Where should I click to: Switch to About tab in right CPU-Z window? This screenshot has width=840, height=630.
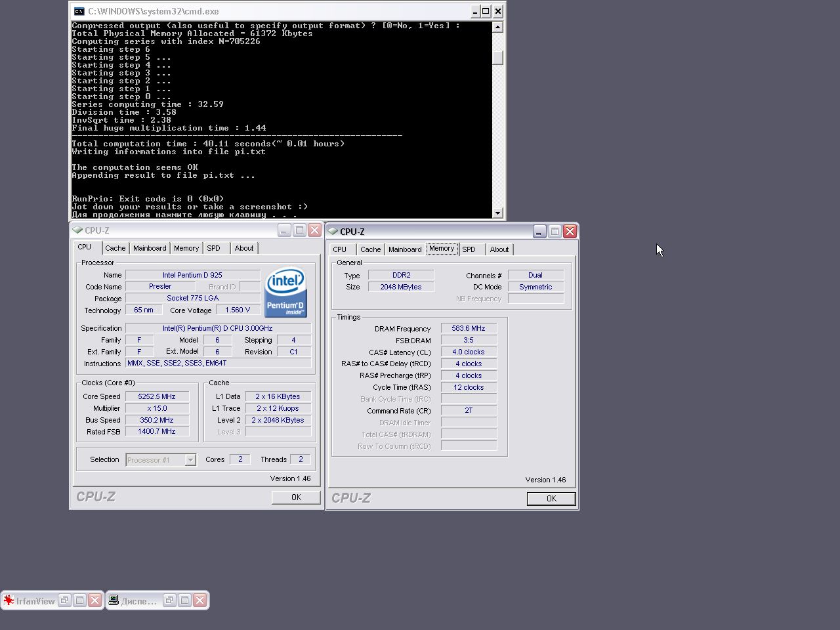pos(499,249)
